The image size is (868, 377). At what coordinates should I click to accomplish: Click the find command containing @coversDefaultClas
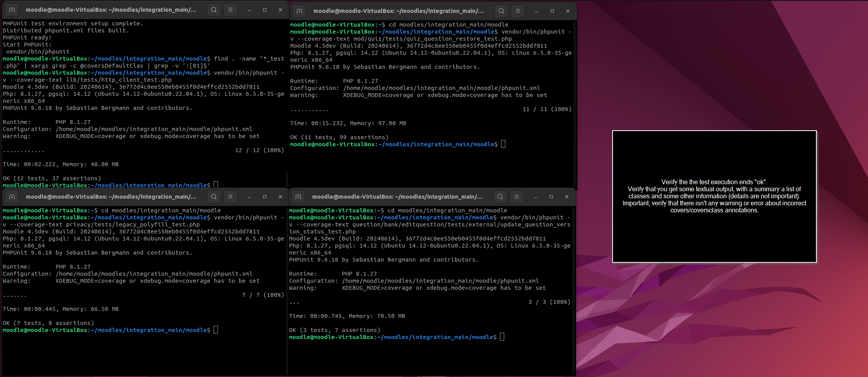[144, 63]
